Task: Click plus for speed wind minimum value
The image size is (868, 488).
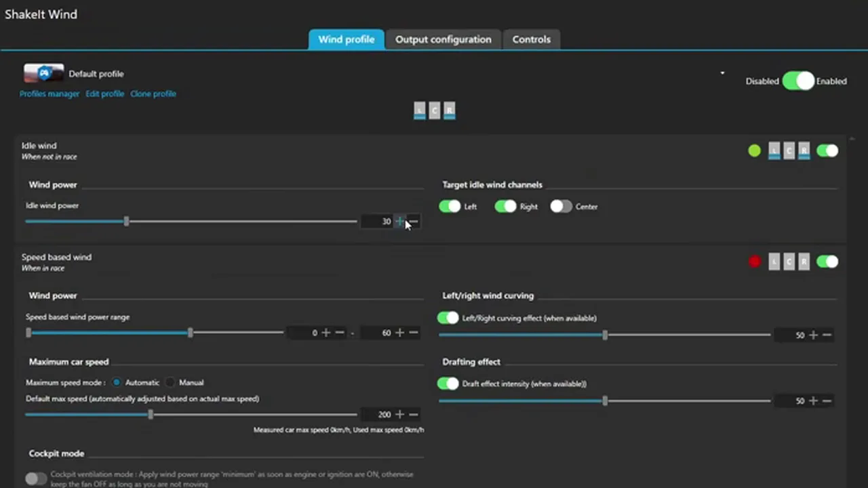Action: pyautogui.click(x=326, y=333)
